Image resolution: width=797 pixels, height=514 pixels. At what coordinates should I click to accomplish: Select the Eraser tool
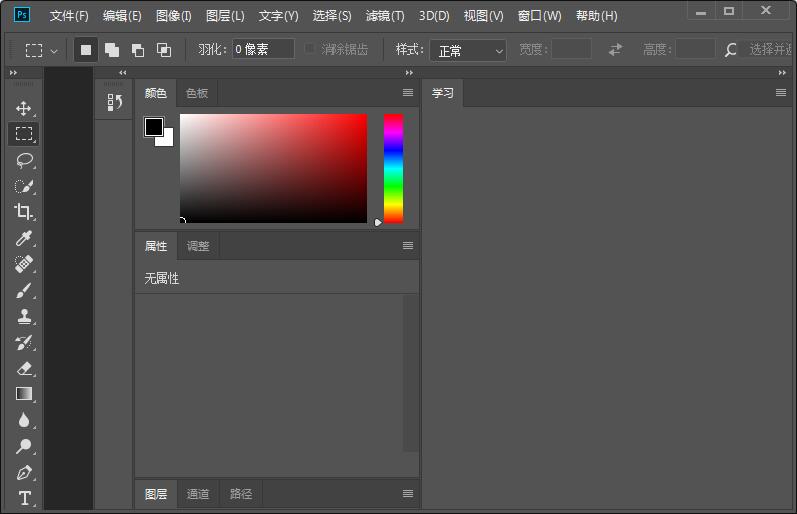tap(24, 368)
